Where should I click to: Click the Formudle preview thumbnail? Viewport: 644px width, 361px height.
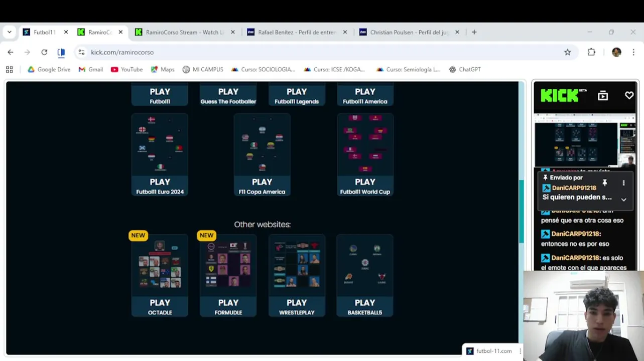pos(228,265)
